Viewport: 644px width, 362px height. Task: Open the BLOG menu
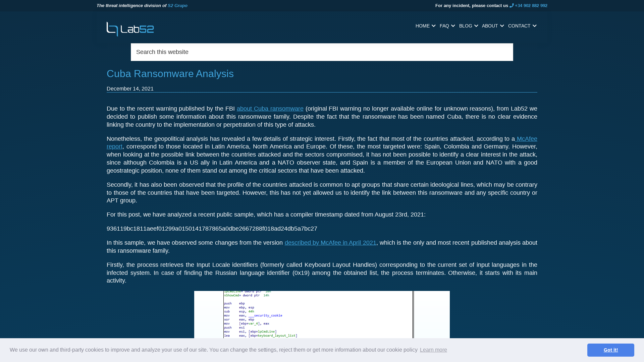(465, 26)
